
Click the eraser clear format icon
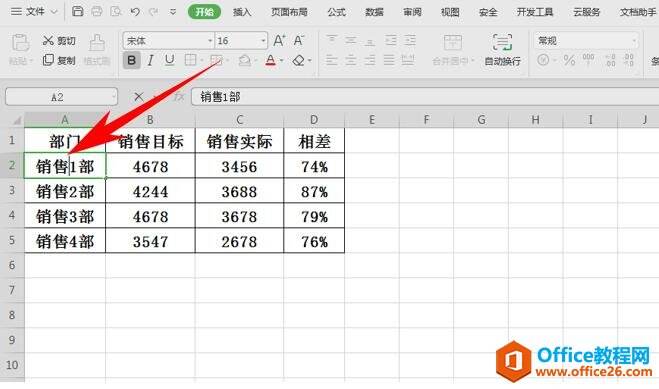click(298, 60)
